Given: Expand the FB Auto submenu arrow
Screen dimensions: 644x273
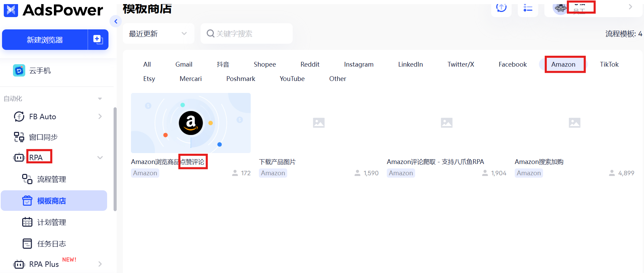Looking at the screenshot, I should coord(100,117).
